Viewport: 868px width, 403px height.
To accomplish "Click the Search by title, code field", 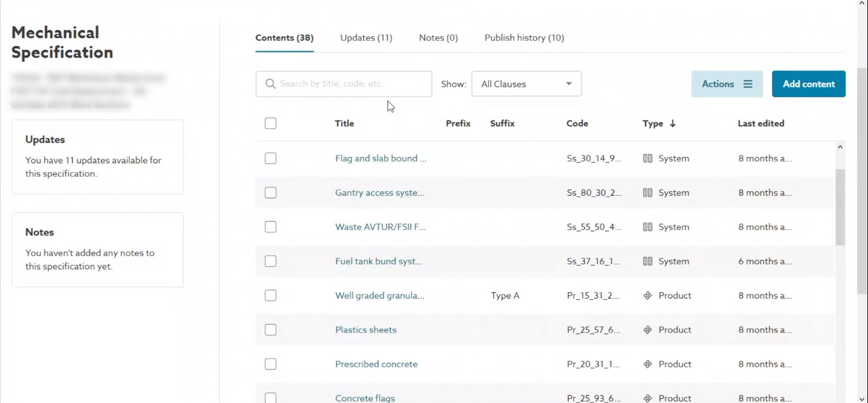I will point(344,84).
